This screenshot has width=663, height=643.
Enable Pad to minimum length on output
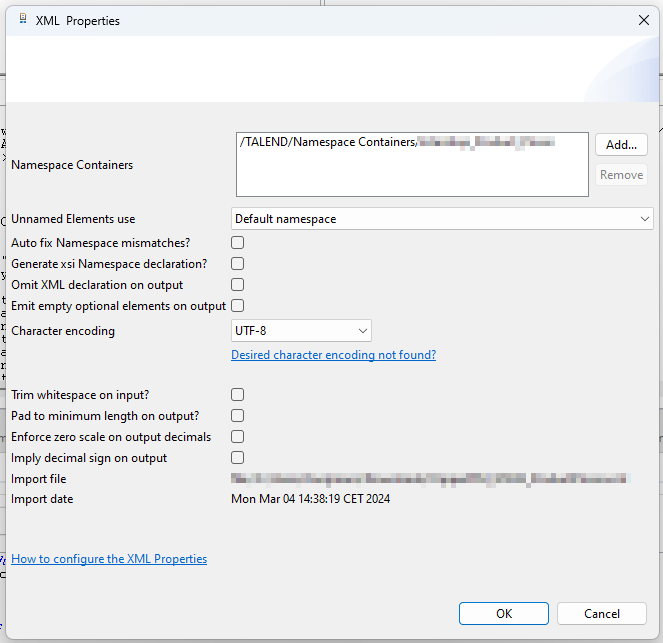238,416
